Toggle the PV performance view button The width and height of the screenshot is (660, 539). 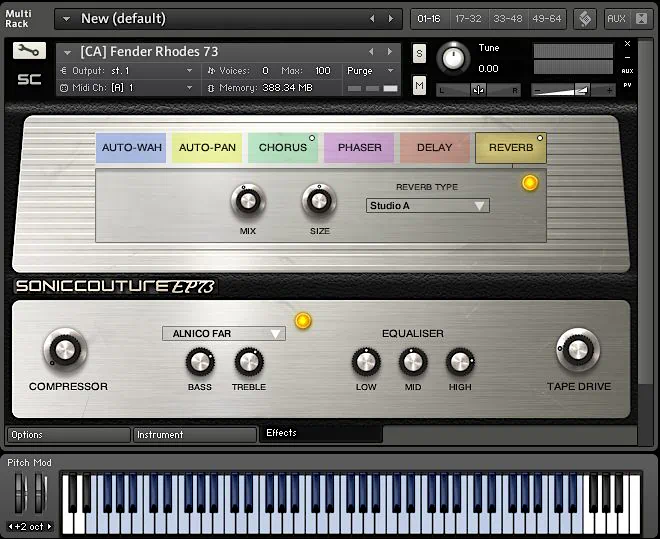(x=627, y=85)
